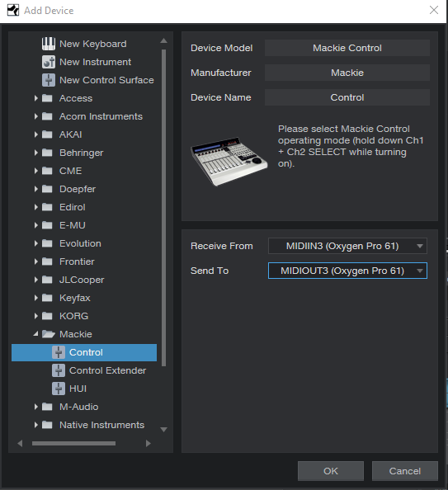Collapse the Mackie folder
448x490 pixels.
(36, 334)
